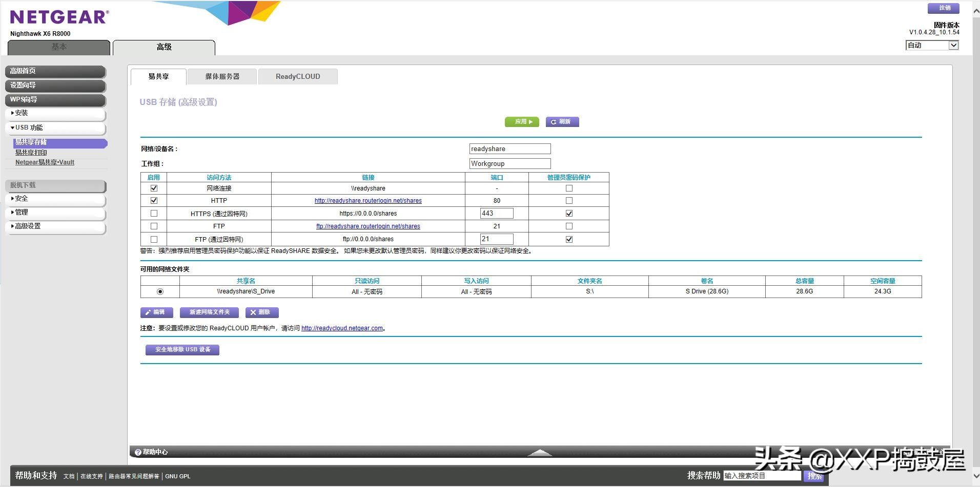Select the \\readyshare\S_Drive folder radio button
The height and width of the screenshot is (487, 980).
click(x=160, y=291)
